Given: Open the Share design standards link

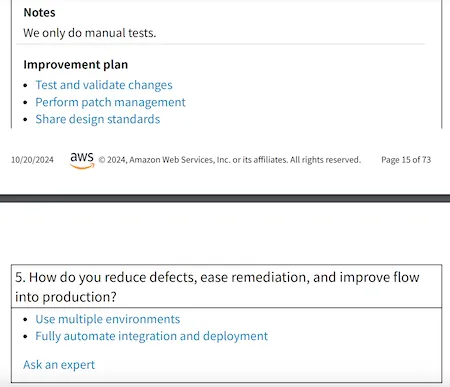Looking at the screenshot, I should coord(98,119).
